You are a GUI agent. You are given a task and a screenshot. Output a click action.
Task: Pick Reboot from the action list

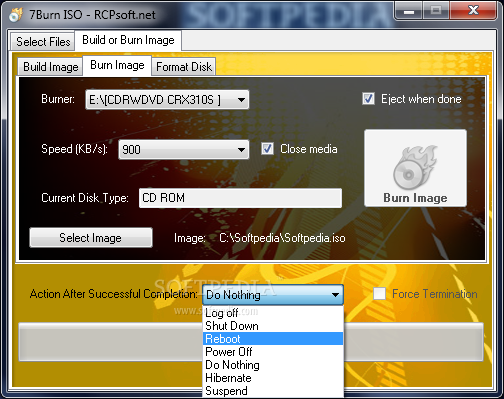(x=273, y=339)
